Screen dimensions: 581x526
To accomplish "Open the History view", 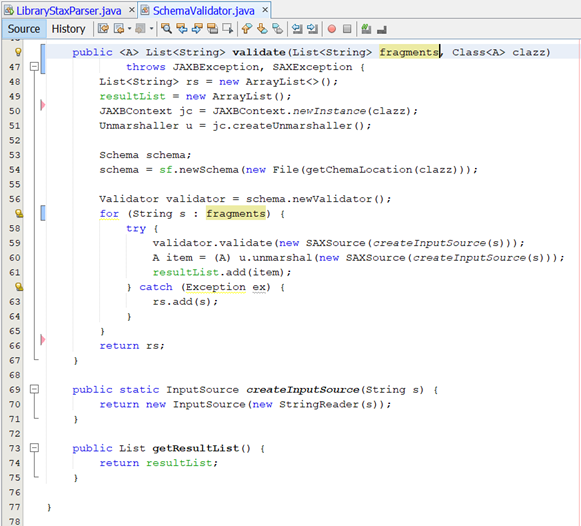I will (x=68, y=29).
